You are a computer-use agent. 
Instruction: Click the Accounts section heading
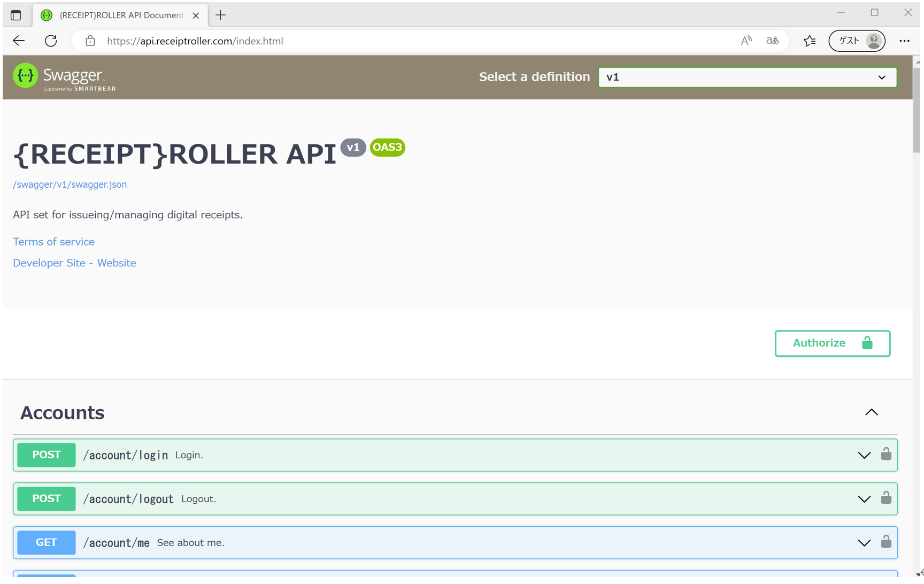click(x=63, y=413)
